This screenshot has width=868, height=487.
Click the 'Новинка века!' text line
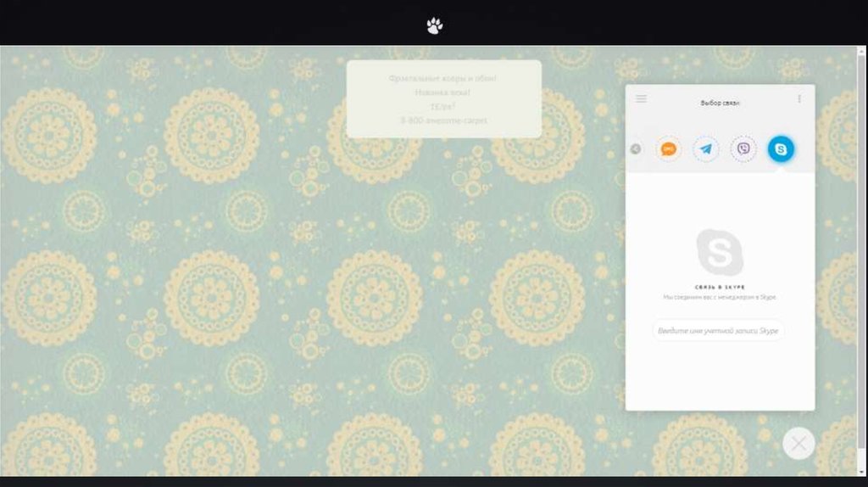tap(443, 92)
